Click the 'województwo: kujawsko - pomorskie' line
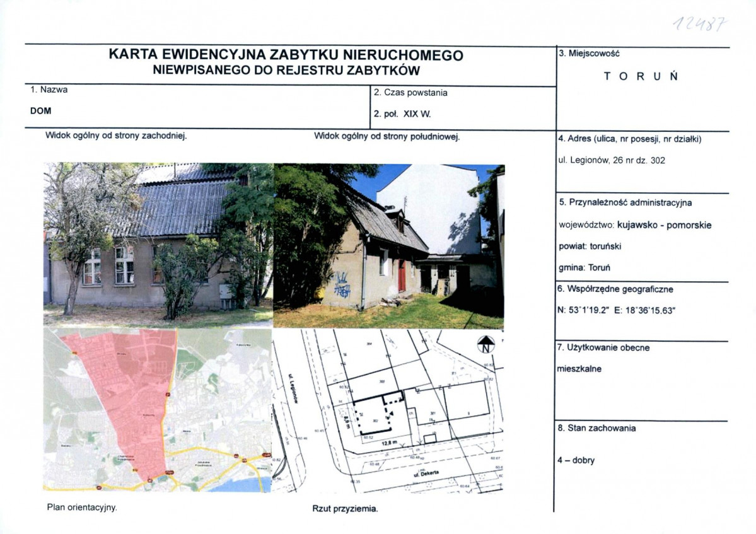This screenshot has height=534, width=756. (x=635, y=225)
